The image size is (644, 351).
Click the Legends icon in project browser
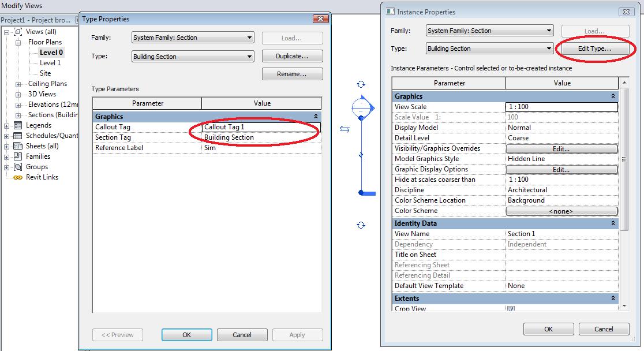pos(18,125)
